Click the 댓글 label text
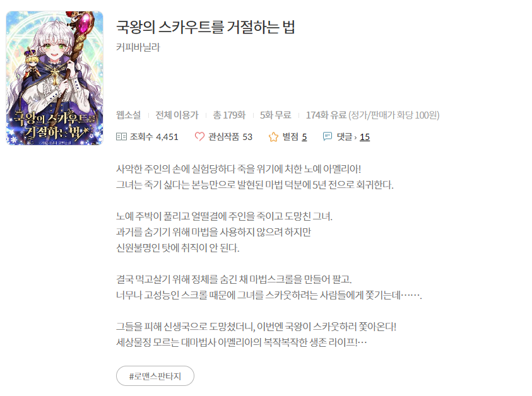The width and height of the screenshot is (532, 396). (345, 137)
